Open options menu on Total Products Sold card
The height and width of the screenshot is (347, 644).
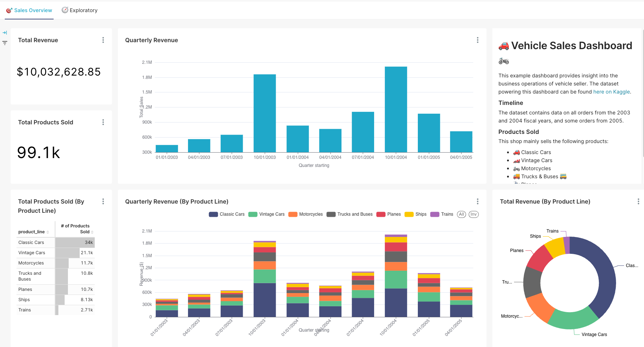[103, 122]
